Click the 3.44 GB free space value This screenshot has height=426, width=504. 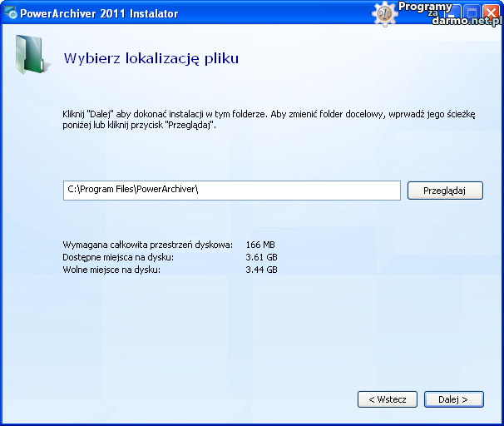tap(261, 270)
